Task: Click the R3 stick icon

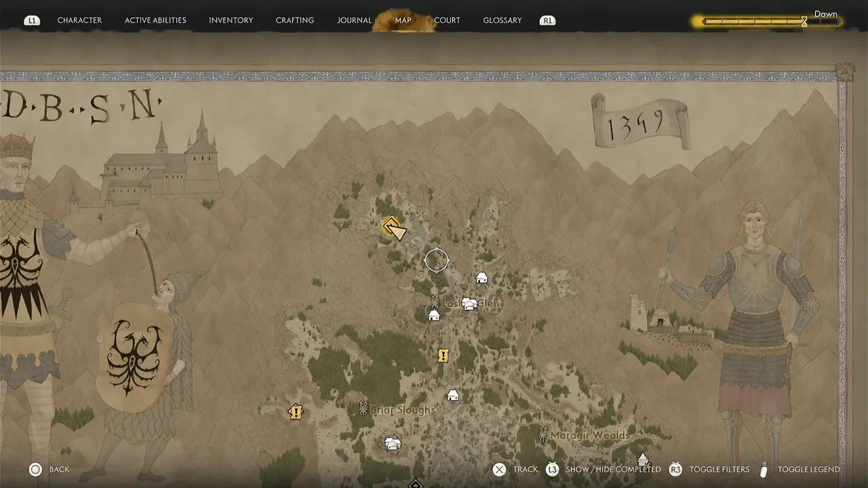Action: click(675, 469)
